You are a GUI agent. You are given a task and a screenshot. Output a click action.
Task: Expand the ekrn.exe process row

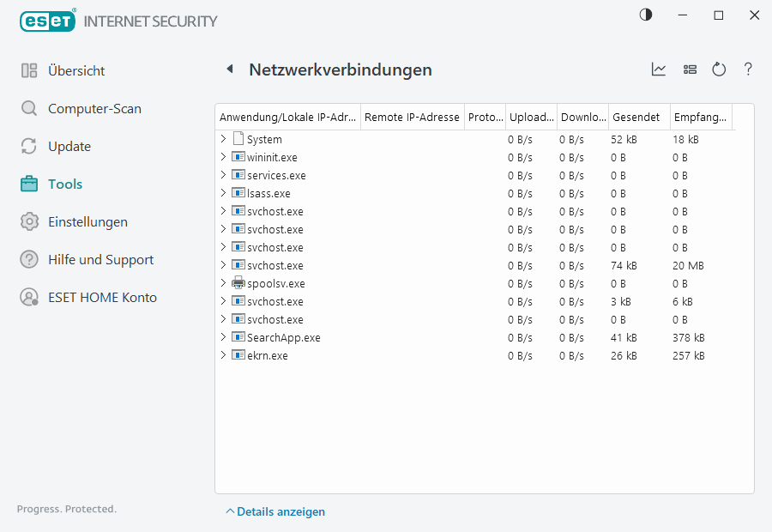223,355
